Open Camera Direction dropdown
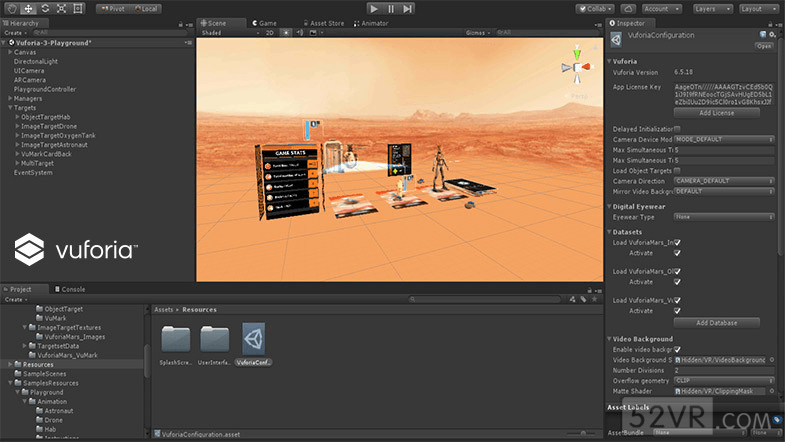Viewport: 785px width, 442px height. (x=724, y=181)
